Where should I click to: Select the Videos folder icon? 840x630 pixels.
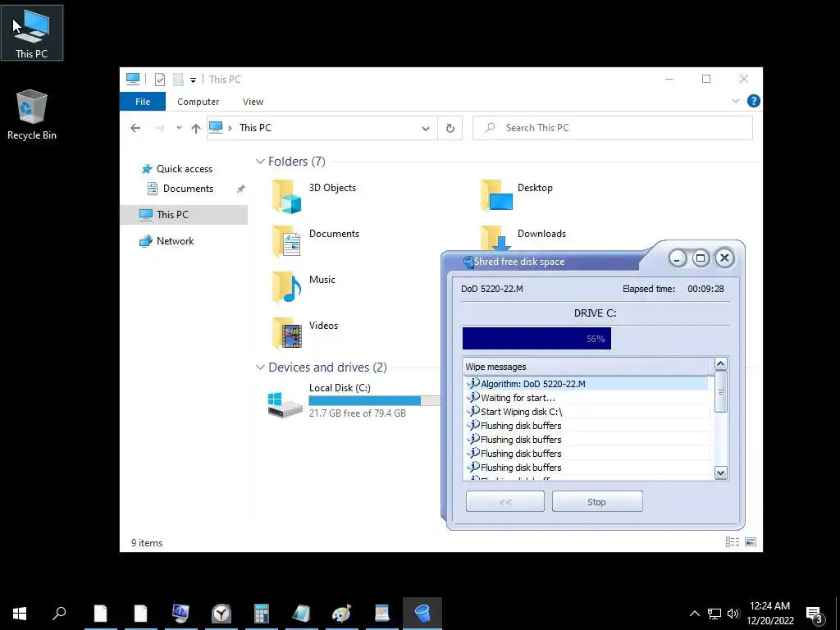(286, 334)
